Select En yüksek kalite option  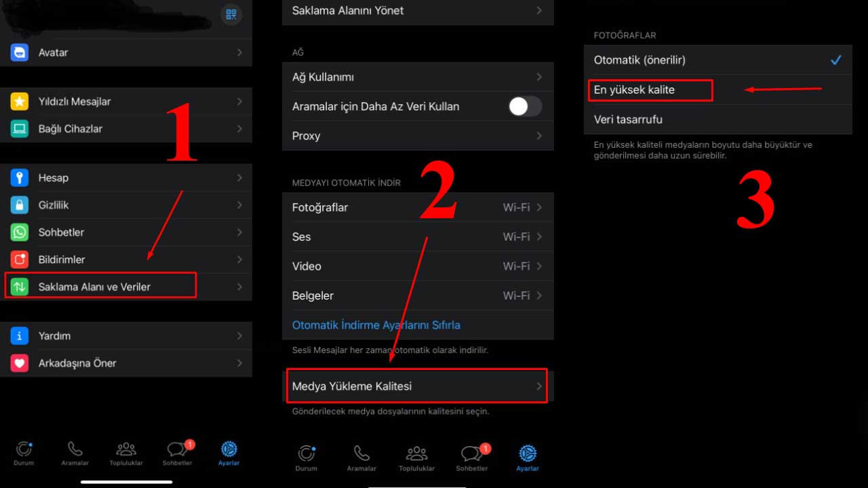point(717,89)
